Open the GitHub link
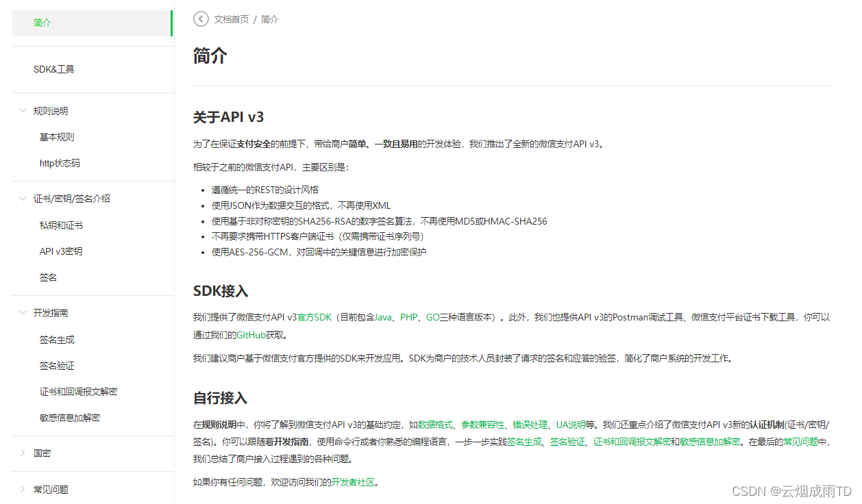The width and height of the screenshot is (862, 504). 251,335
